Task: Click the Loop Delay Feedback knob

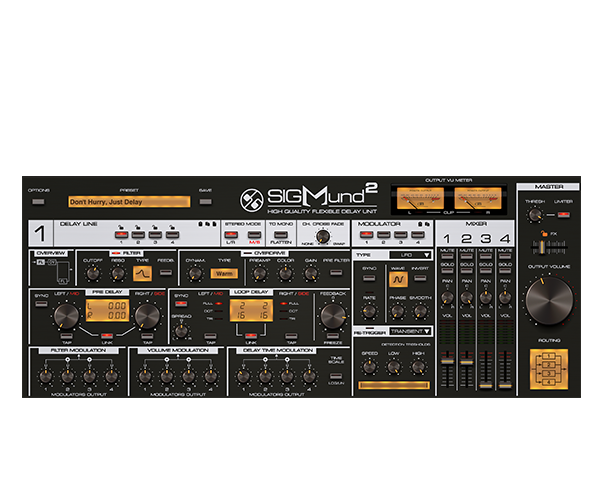Action: (333, 317)
